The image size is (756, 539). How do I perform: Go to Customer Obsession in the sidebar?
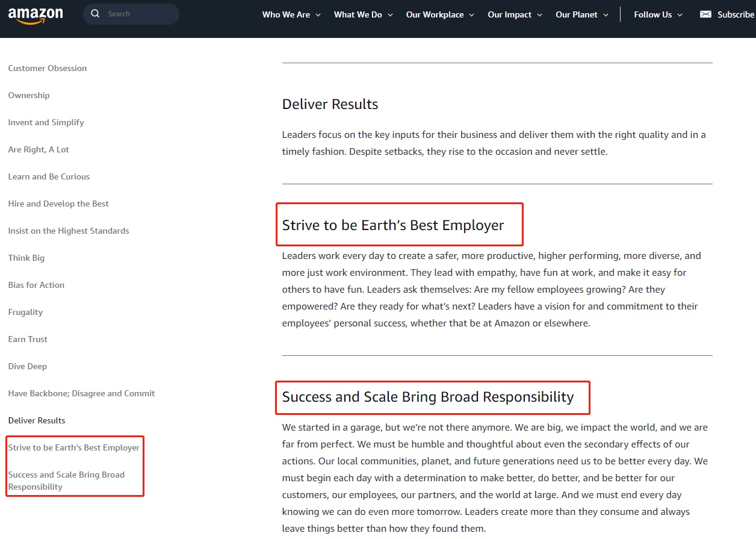click(48, 68)
